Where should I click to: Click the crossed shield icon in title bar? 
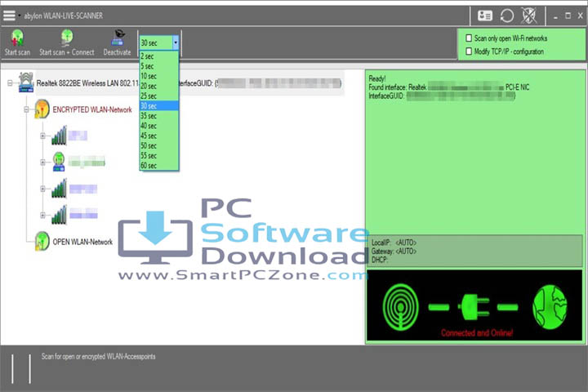click(x=528, y=16)
